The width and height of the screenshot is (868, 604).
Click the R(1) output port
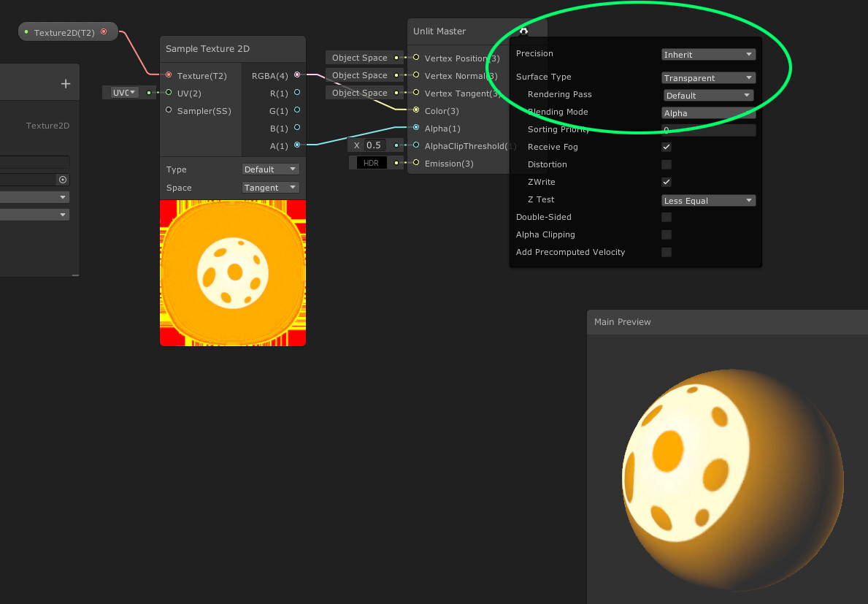tap(297, 93)
